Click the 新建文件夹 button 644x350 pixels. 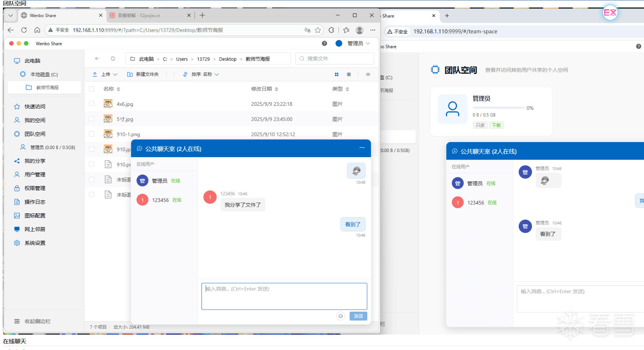click(143, 75)
